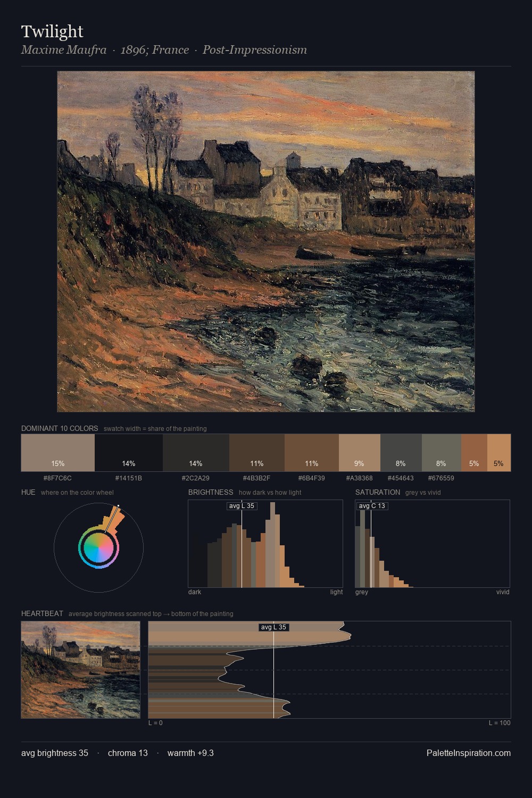Click 'avg L 35' label in heartbeat chart
The image size is (532, 798).
pos(273,627)
